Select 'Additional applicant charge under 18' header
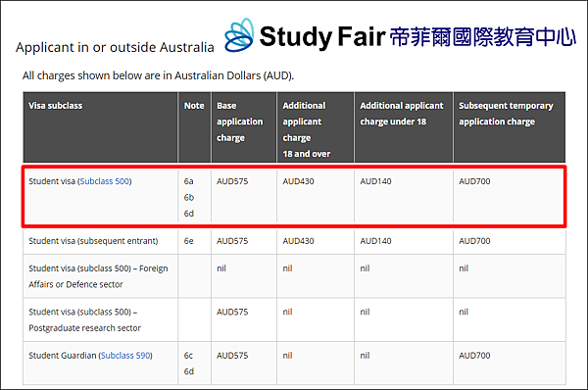Viewport: 588px width, 390px height. [402, 114]
